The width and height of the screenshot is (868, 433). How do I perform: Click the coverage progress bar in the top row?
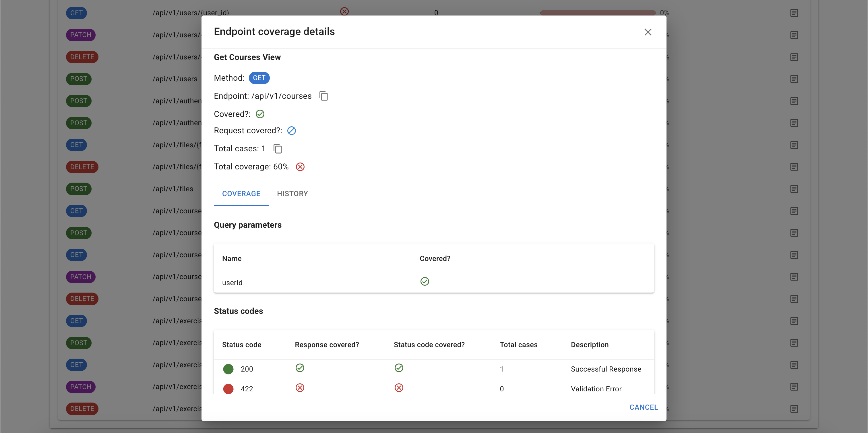click(597, 13)
